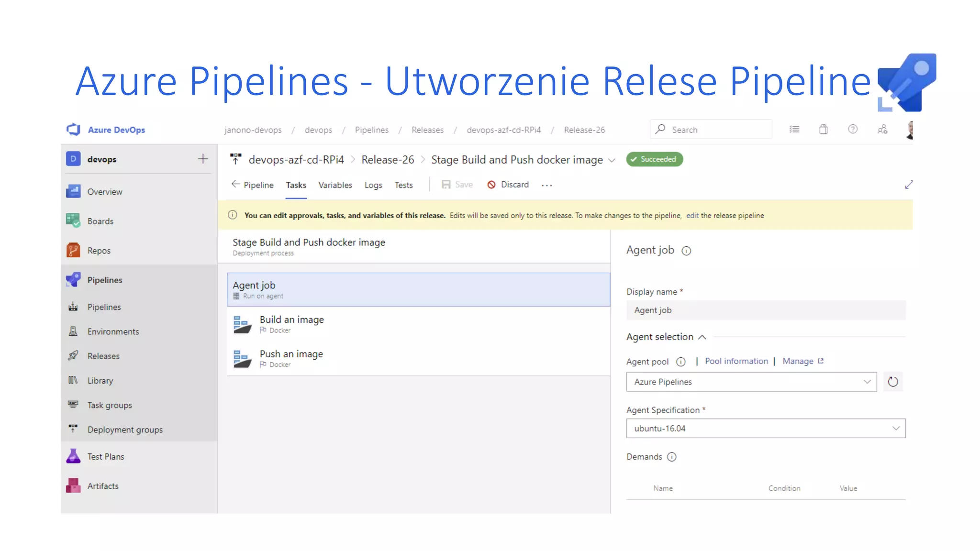Go to janono-devops breadcrumb
Image resolution: width=980 pixels, height=551 pixels.
(253, 130)
